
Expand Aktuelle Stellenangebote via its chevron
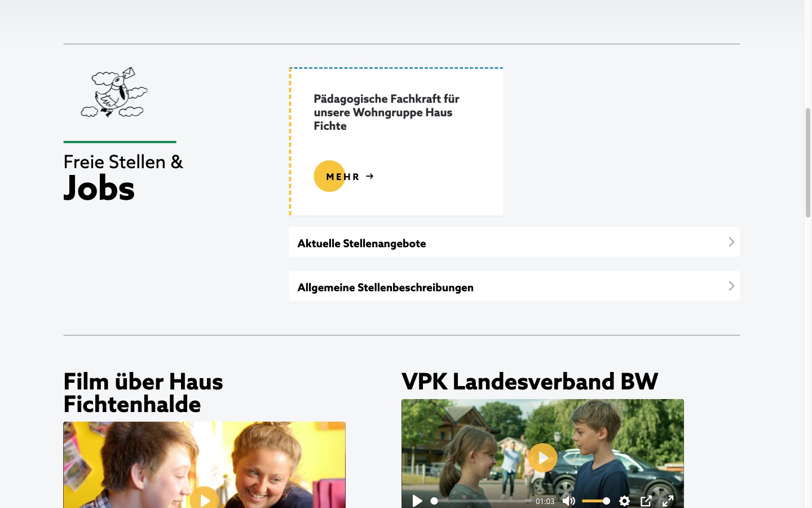pyautogui.click(x=731, y=242)
